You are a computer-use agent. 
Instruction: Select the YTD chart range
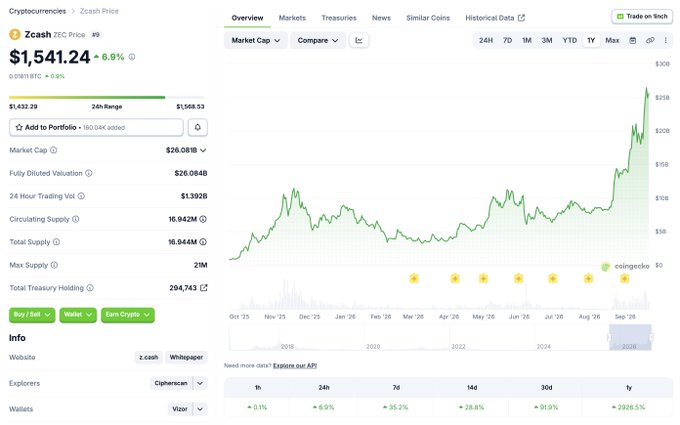pos(569,40)
